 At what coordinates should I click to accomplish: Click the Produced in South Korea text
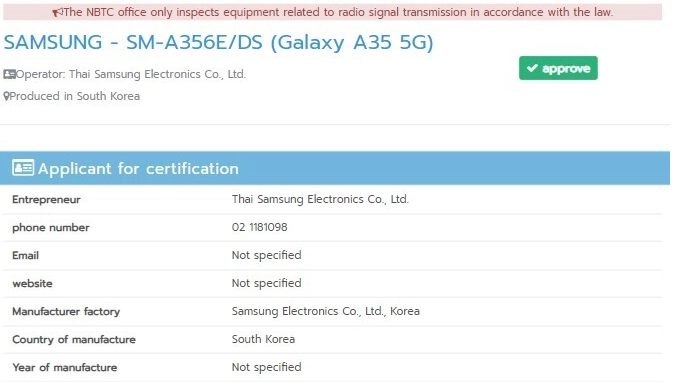click(74, 96)
